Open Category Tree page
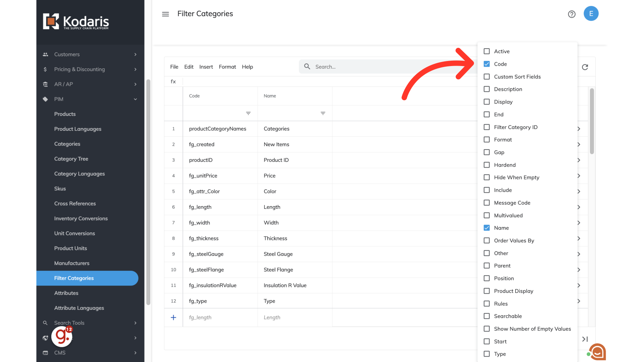Viewport: 644px width, 362px height. coord(71,159)
